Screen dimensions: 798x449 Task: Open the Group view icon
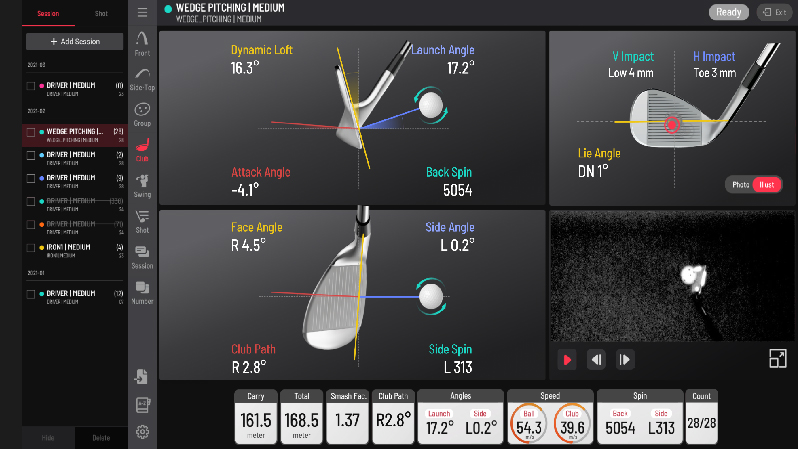point(142,112)
